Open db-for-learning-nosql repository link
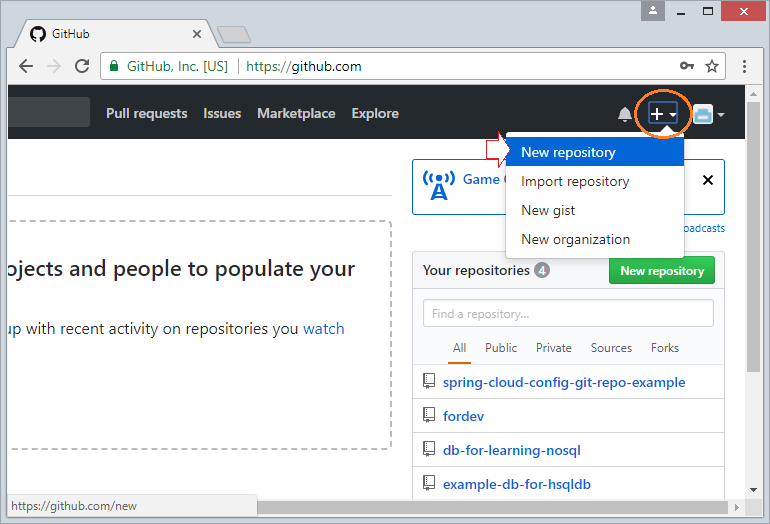The width and height of the screenshot is (770, 524). point(512,450)
